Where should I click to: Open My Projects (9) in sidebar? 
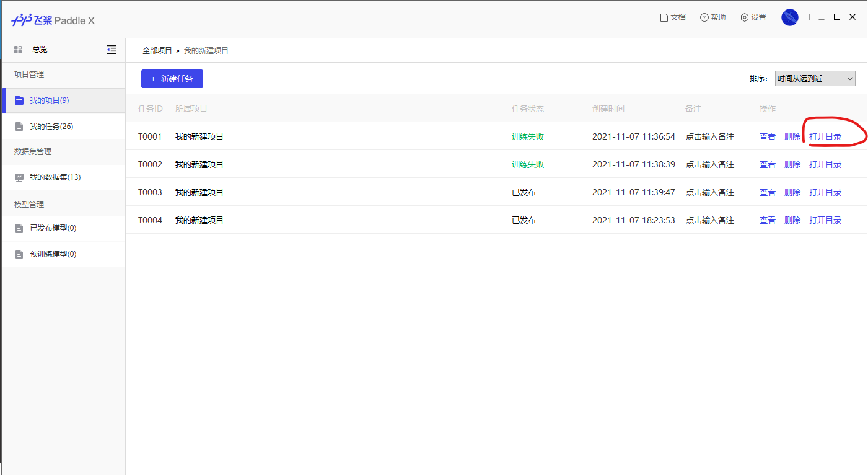click(49, 100)
